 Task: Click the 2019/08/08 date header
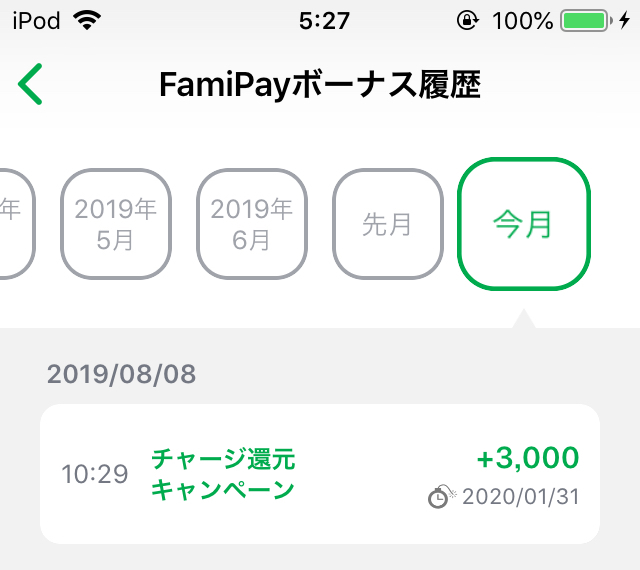coord(121,375)
